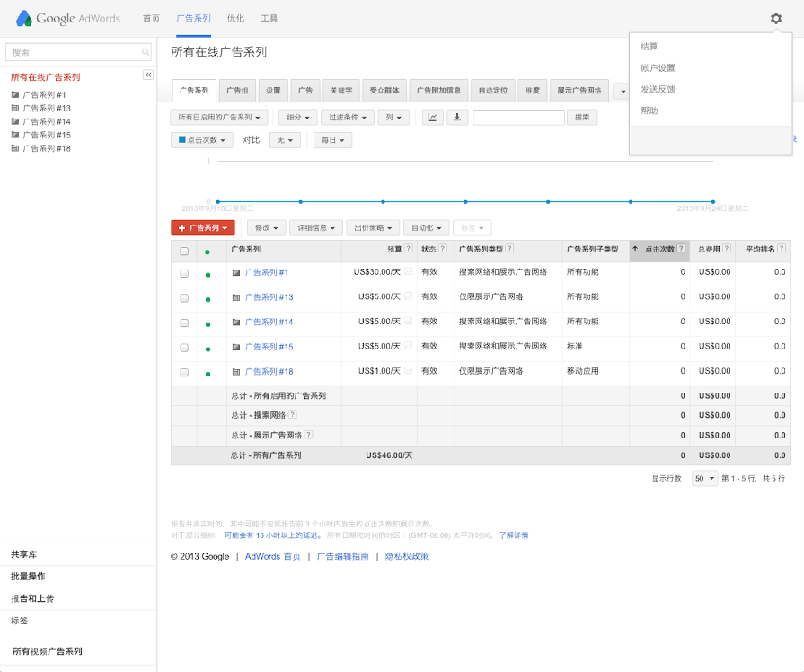This screenshot has height=672, width=804.
Task: Open the 每日 time granularity dropdown
Action: (x=331, y=140)
